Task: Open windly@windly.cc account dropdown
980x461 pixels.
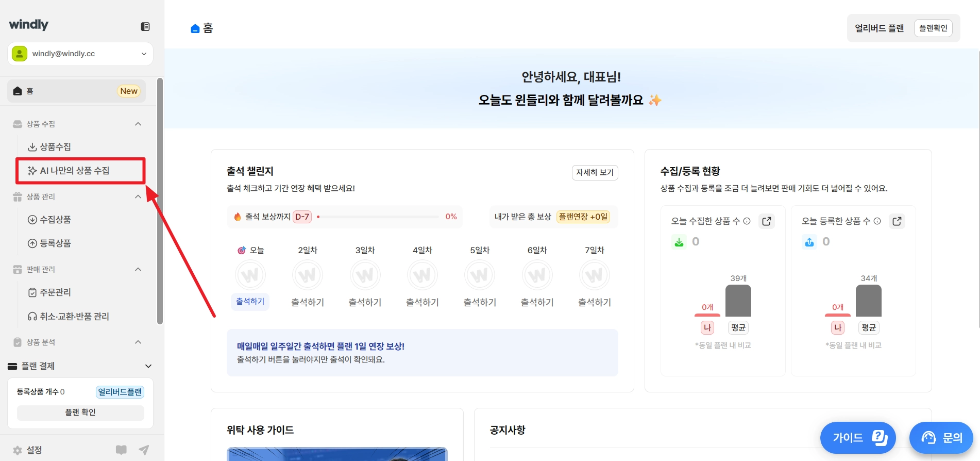Action: [80, 54]
